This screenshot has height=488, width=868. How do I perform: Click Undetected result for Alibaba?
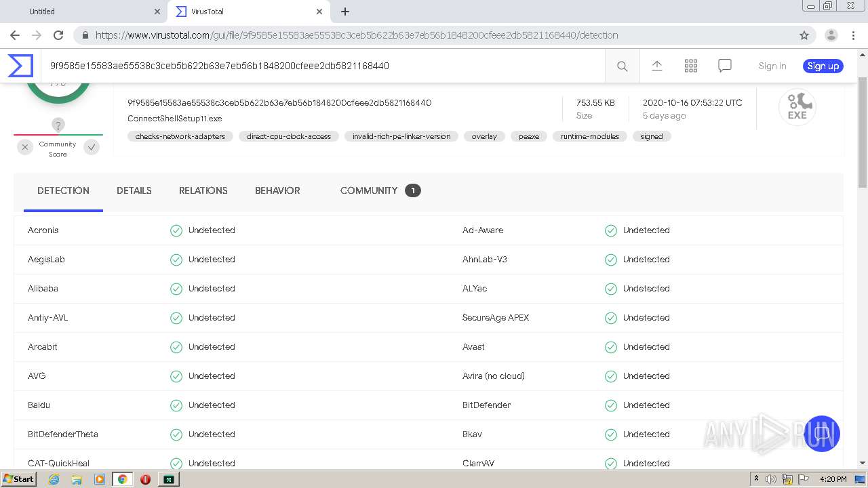pos(212,289)
